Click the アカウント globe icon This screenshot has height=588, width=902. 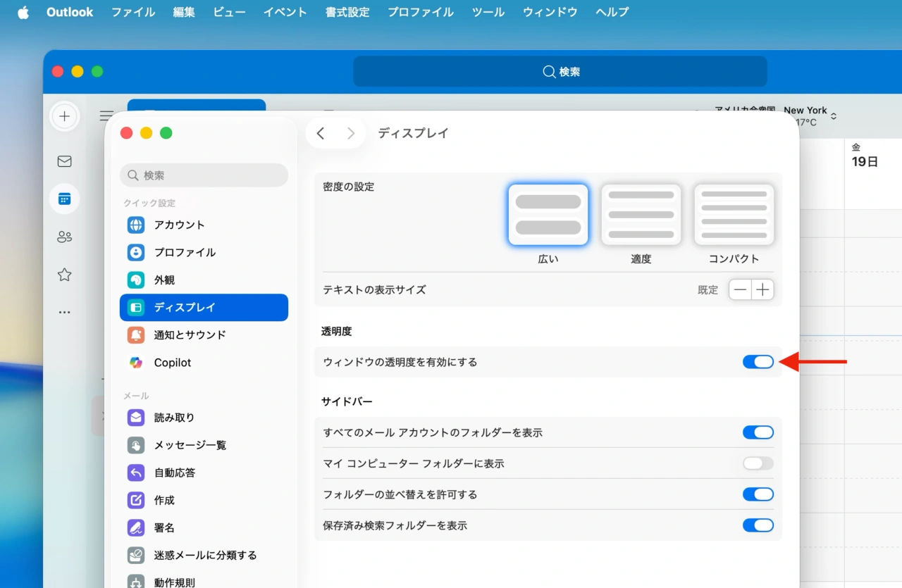[136, 225]
